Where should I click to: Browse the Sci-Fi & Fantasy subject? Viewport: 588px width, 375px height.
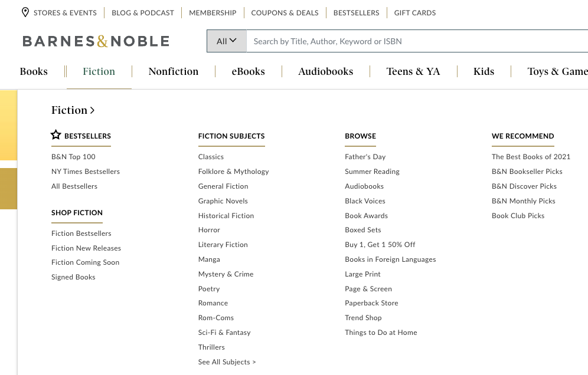click(x=224, y=333)
